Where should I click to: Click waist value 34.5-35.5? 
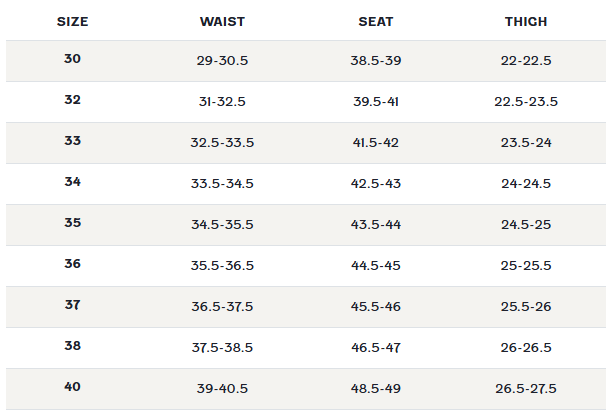(x=222, y=225)
